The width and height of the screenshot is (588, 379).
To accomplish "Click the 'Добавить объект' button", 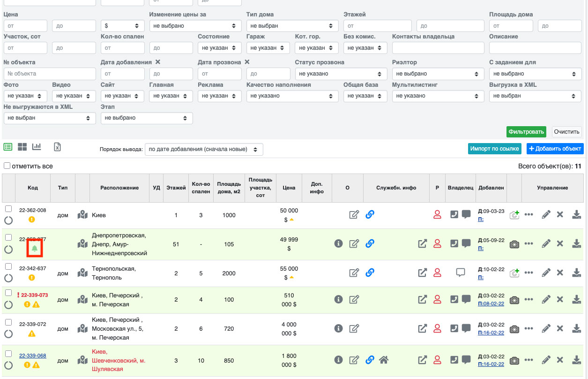I will 555,149.
